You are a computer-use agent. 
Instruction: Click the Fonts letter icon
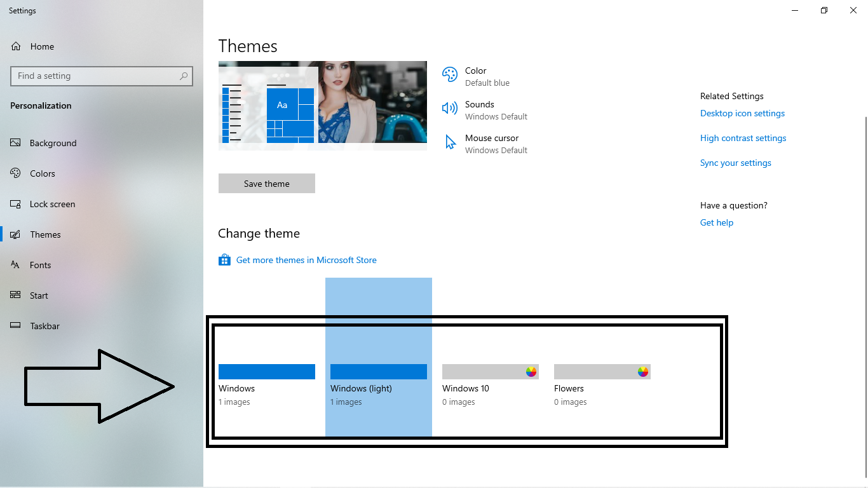(x=16, y=265)
